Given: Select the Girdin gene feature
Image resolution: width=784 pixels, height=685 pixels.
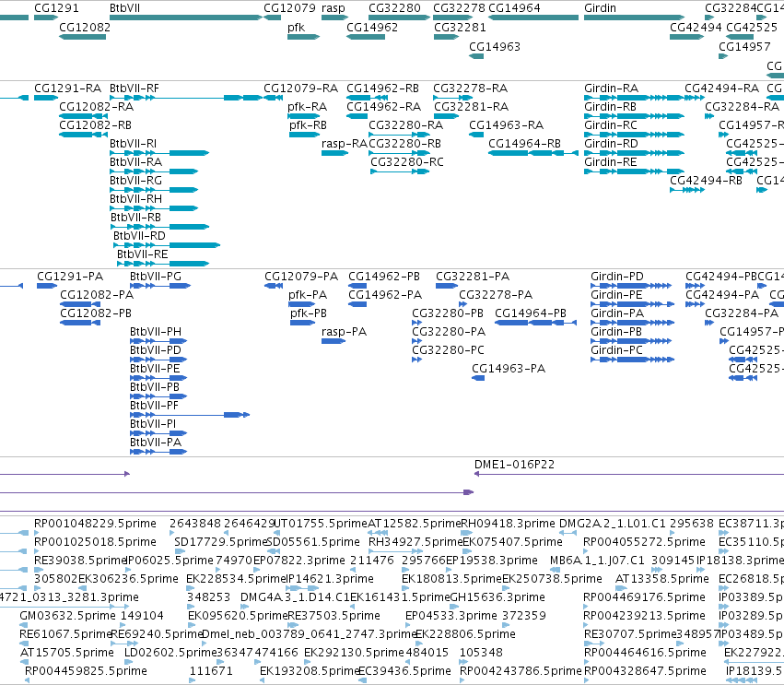Looking at the screenshot, I should click(634, 18).
